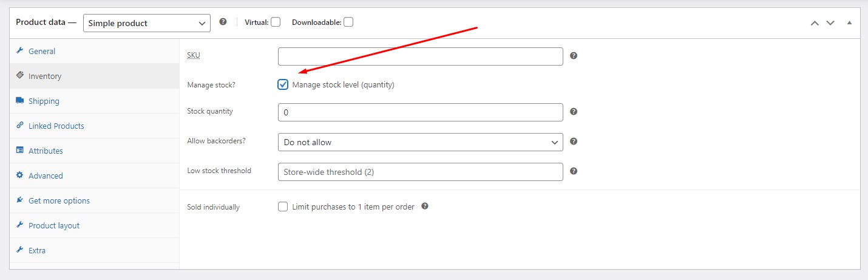Open the Linked Products tab
The width and height of the screenshot is (868, 280).
point(56,126)
